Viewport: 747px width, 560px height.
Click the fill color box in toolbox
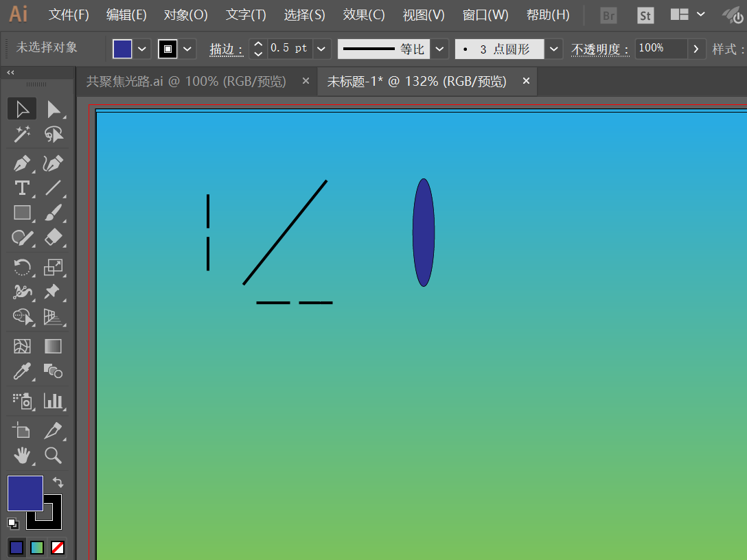[x=25, y=493]
